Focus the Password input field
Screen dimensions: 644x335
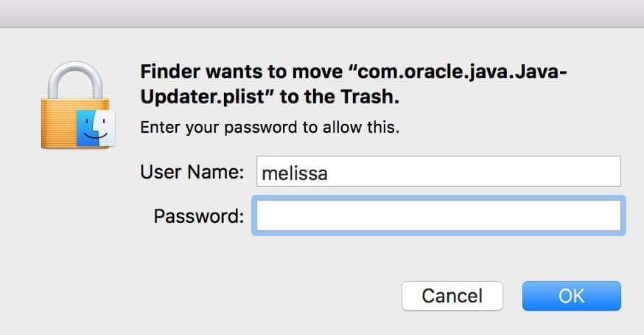[438, 215]
